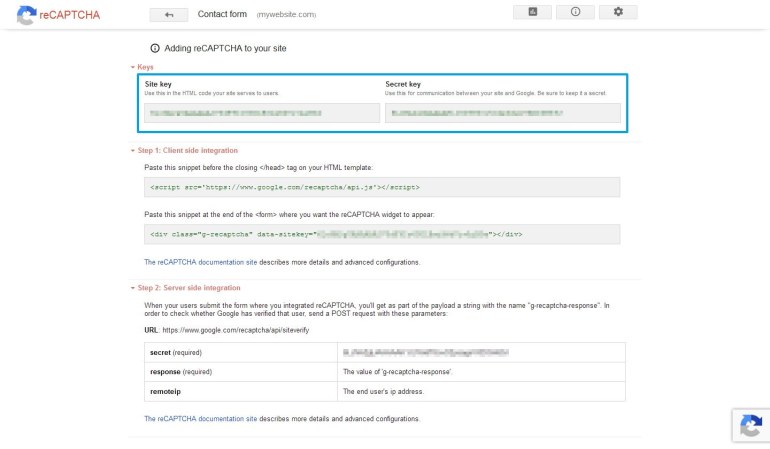Click the Site key label
This screenshot has width=770, height=449.
(x=158, y=84)
